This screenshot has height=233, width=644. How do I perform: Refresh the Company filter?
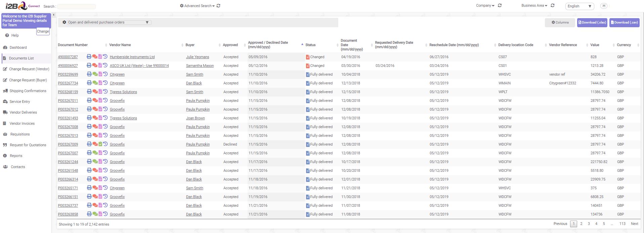pyautogui.click(x=500, y=5)
